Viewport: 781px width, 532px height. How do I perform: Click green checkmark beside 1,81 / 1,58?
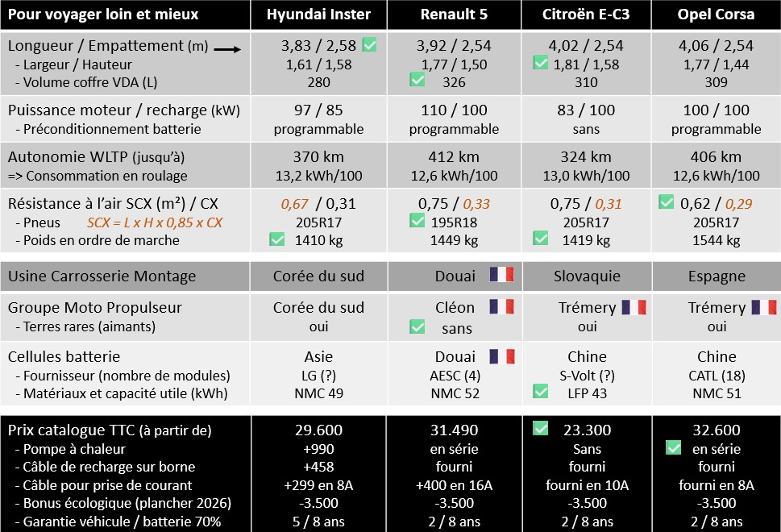coord(541,62)
